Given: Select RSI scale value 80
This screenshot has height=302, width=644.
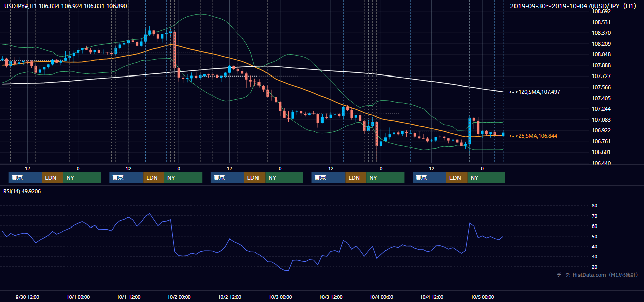Looking at the screenshot, I should 594,206.
